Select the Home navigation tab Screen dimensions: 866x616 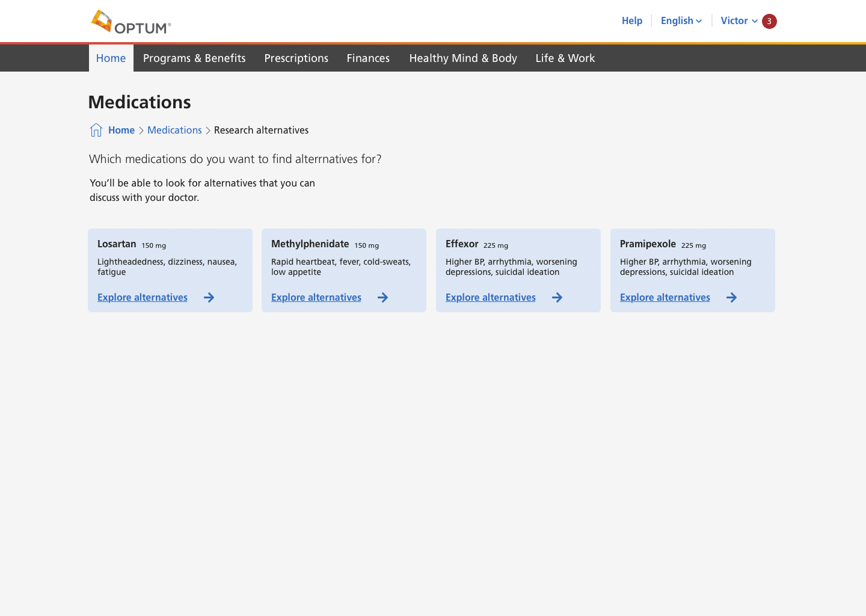(111, 58)
